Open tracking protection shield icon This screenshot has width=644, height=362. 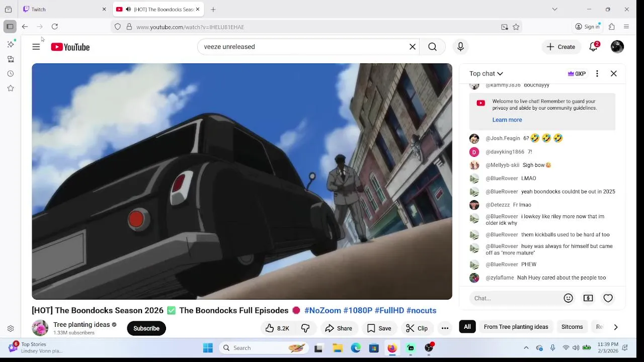118,27
